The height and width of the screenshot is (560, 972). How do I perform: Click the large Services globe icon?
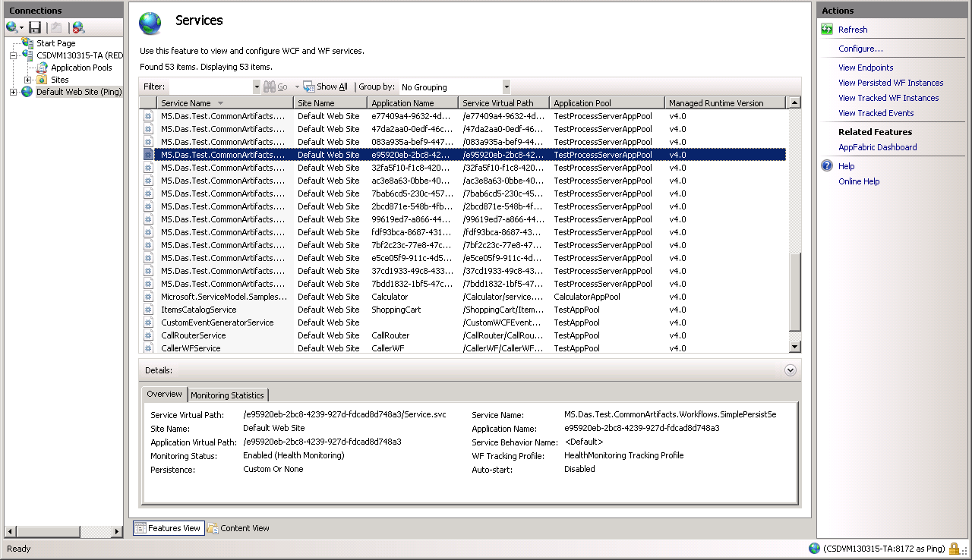(150, 24)
